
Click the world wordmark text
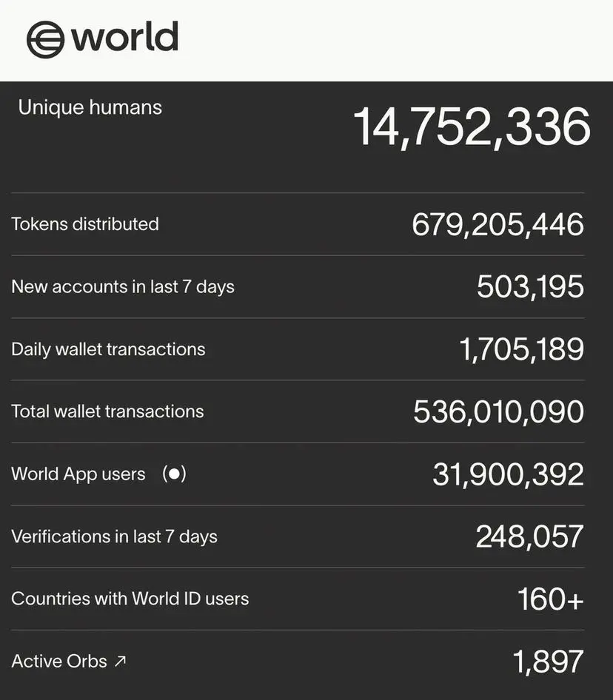point(125,36)
